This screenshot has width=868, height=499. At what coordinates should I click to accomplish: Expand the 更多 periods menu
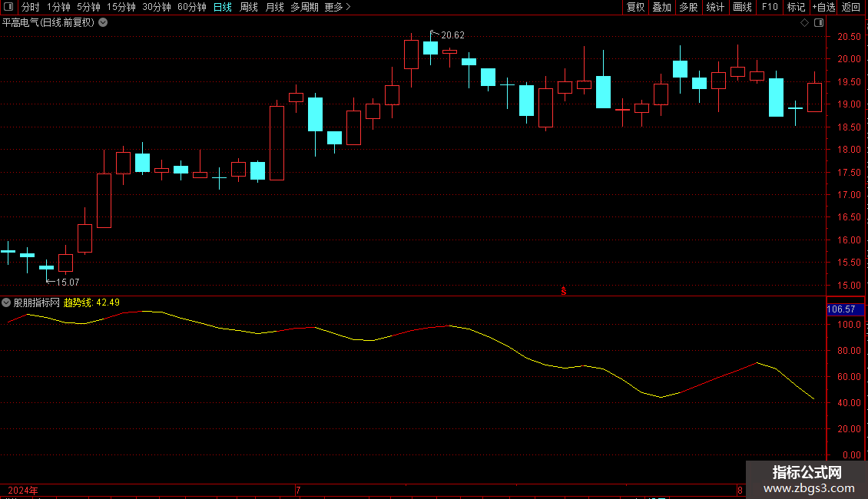point(338,7)
